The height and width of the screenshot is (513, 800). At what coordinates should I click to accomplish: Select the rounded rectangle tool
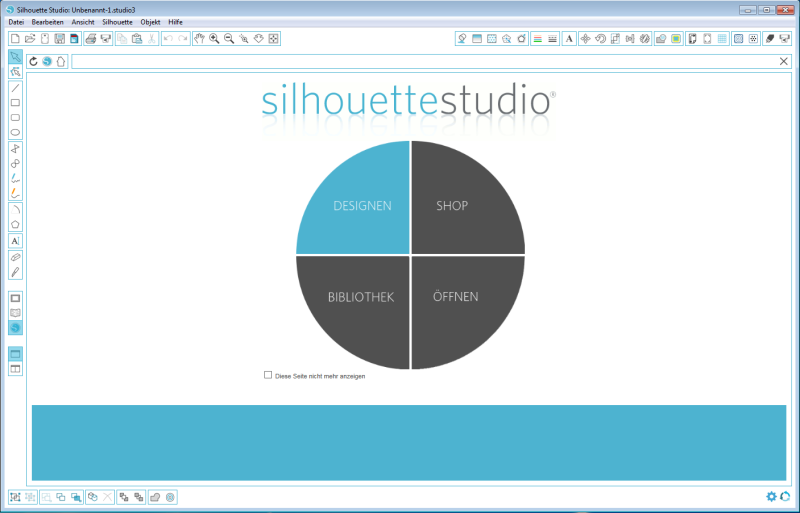[x=15, y=117]
